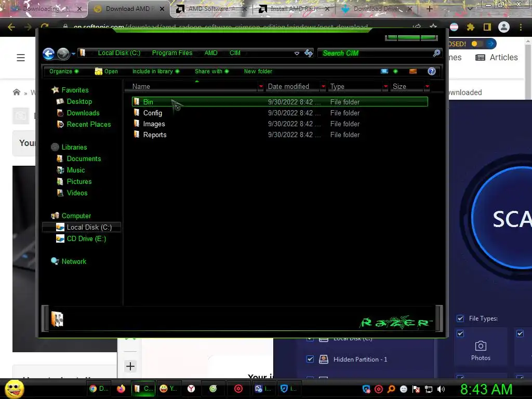Select the Config folder

[280, 113]
